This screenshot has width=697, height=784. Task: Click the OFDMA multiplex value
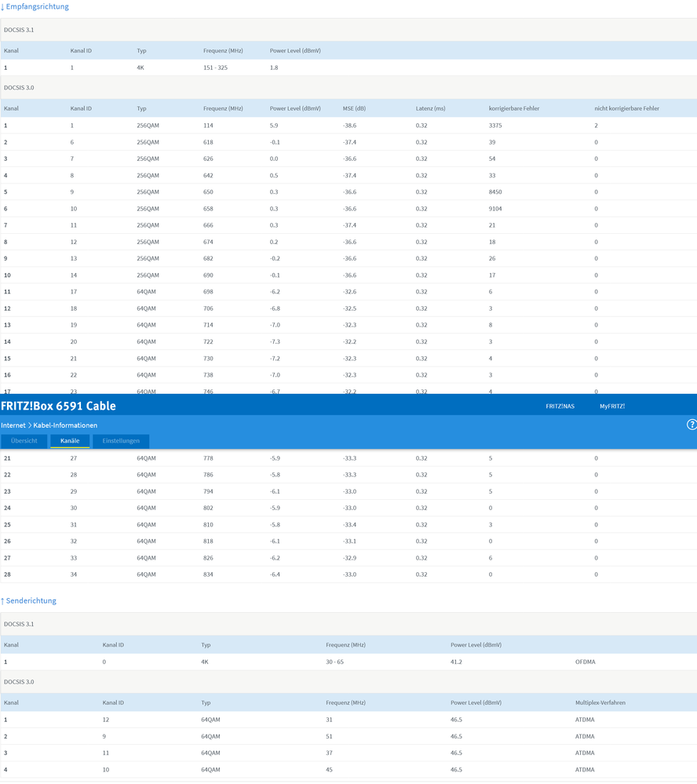point(585,662)
